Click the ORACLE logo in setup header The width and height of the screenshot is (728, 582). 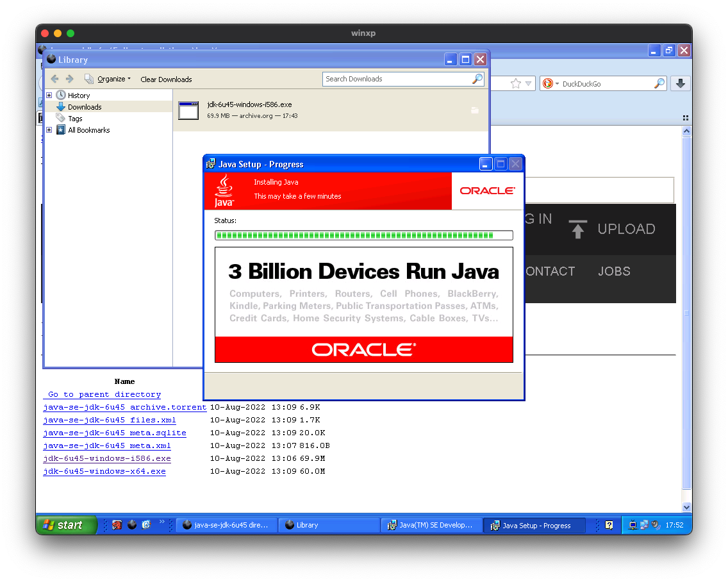(487, 191)
